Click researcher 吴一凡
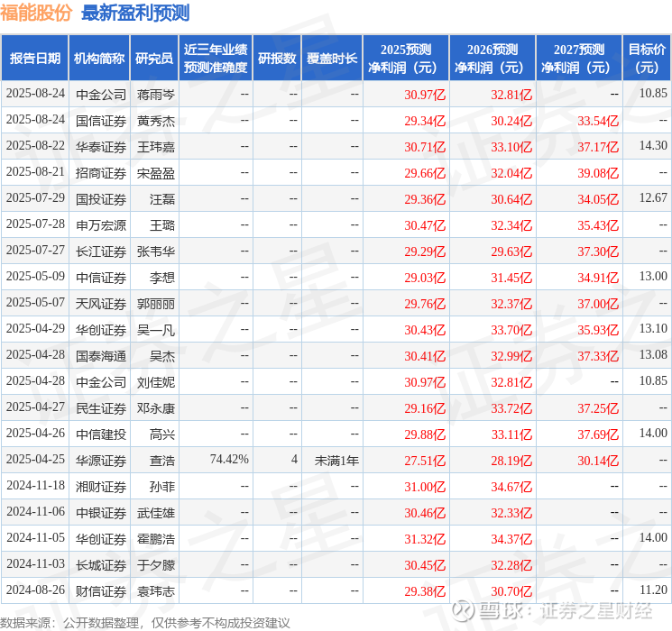This screenshot has height=631, width=672. [156, 330]
